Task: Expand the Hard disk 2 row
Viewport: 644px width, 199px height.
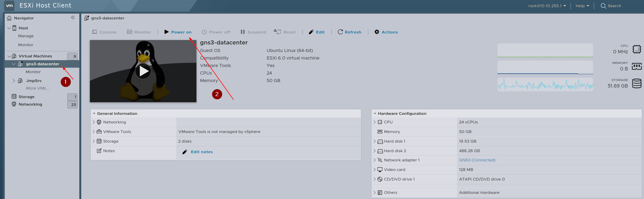Action: point(374,151)
